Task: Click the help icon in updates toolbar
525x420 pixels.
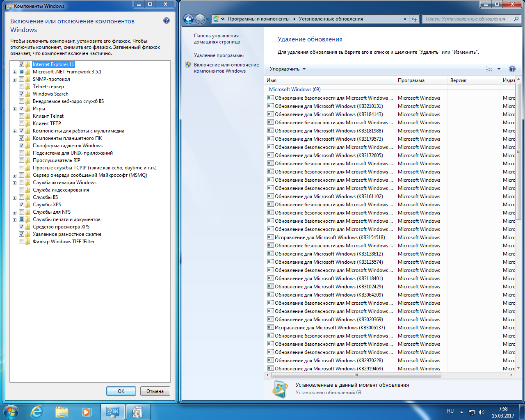Action: tap(512, 69)
